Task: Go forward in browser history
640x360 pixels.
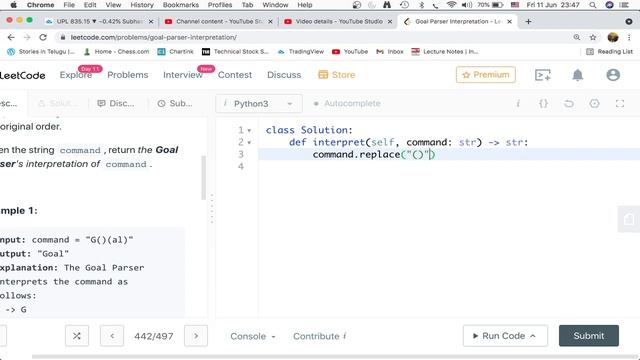Action: tap(27, 37)
